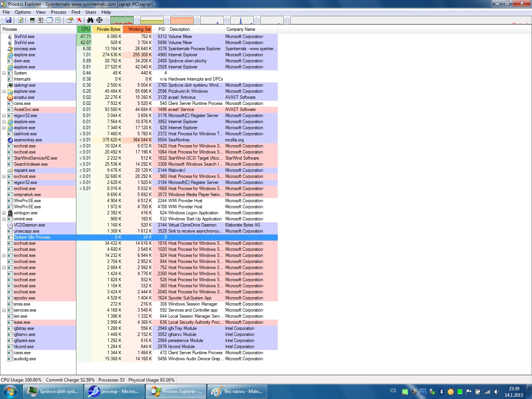The height and width of the screenshot is (399, 532).
Task: Click the DLL/handle view toolbar icon
Action: pos(58,20)
